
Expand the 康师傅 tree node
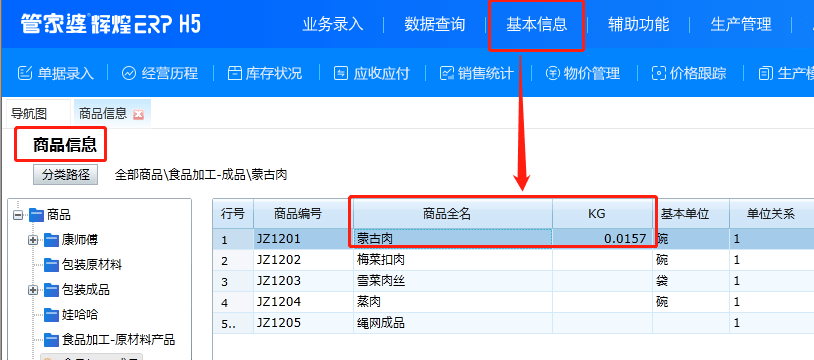pyautogui.click(x=33, y=240)
